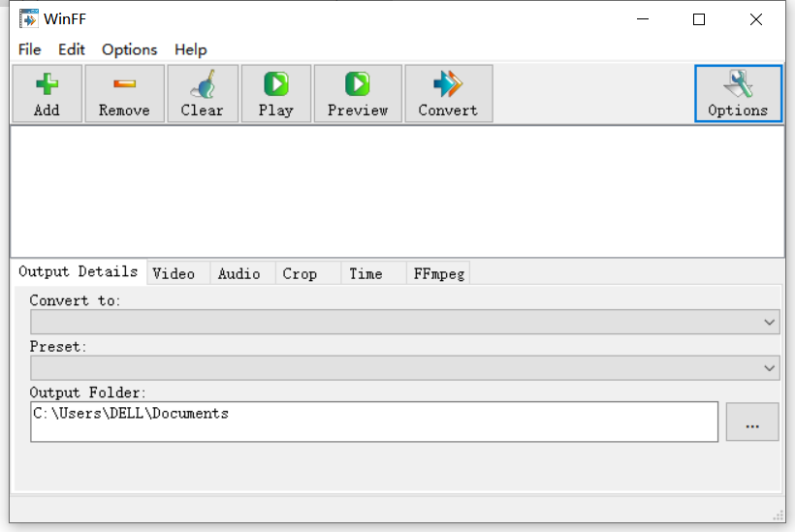Click the WinFF app icon in title bar

[28, 19]
